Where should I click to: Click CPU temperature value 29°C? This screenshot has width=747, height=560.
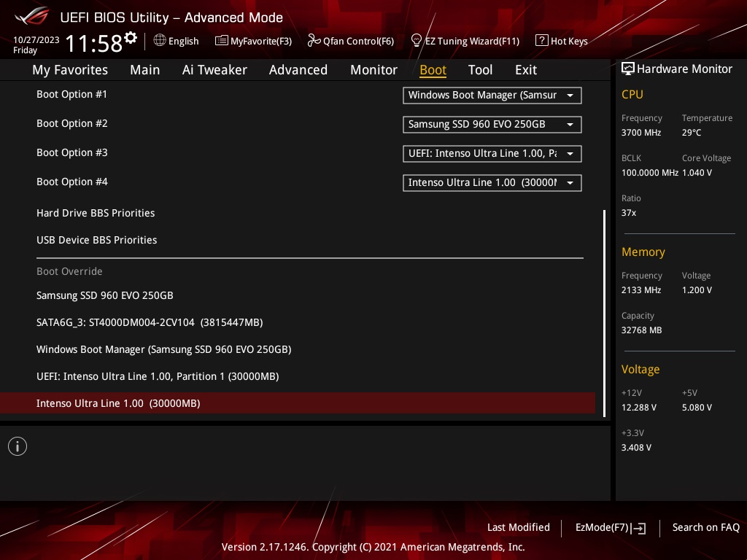tap(692, 133)
